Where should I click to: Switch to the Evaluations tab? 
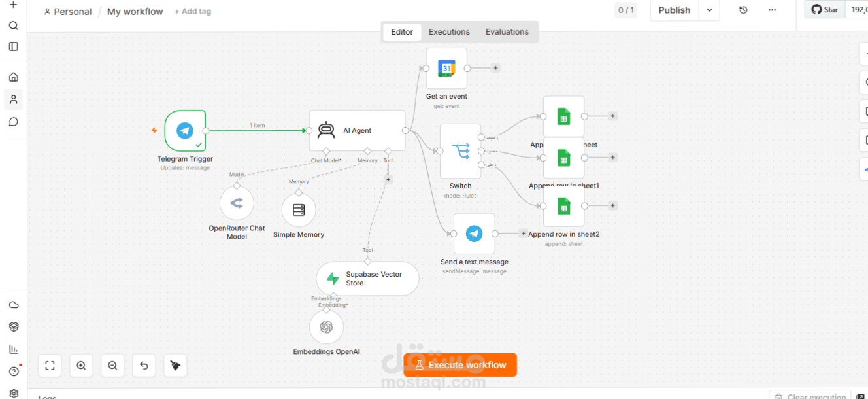507,31
